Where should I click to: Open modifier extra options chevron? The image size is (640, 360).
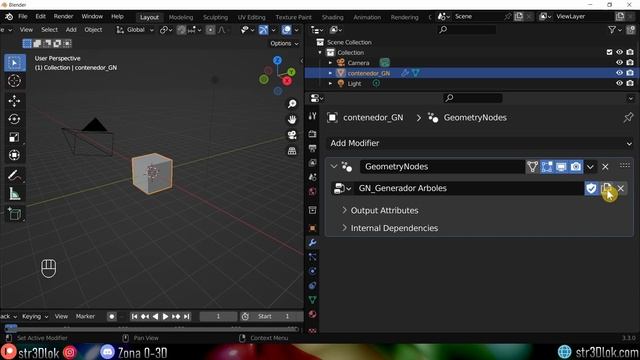coord(590,167)
